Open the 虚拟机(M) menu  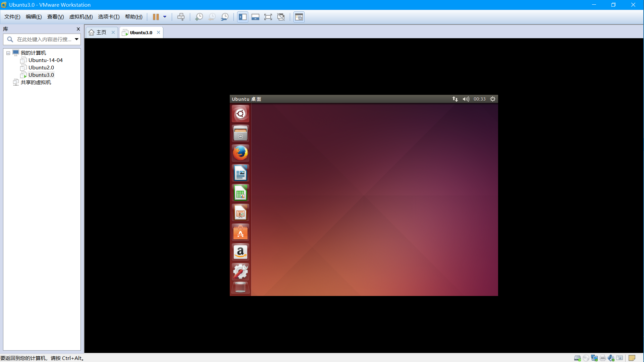[x=81, y=17]
